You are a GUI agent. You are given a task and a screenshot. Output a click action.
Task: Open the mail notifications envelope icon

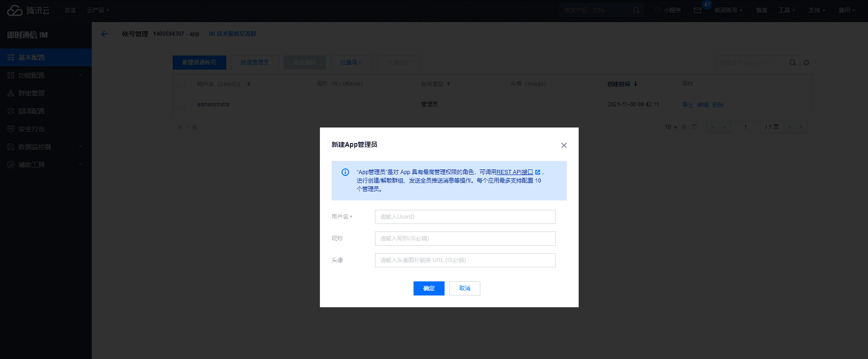tap(698, 10)
